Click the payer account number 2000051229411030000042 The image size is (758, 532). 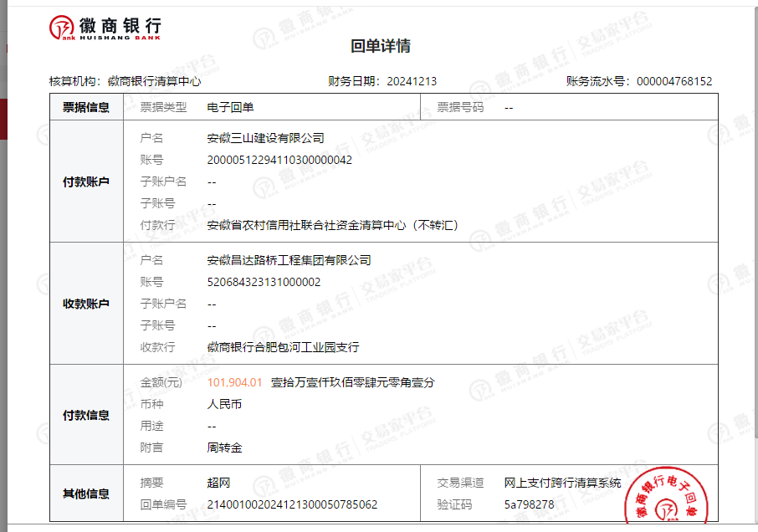tap(279, 160)
